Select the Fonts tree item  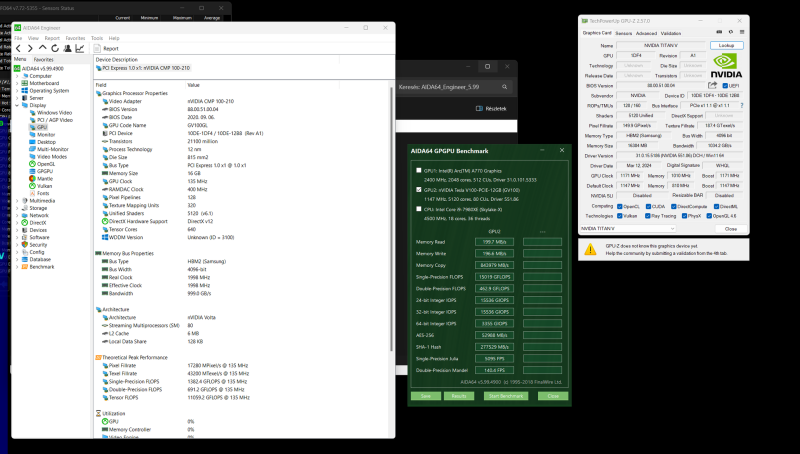43,193
